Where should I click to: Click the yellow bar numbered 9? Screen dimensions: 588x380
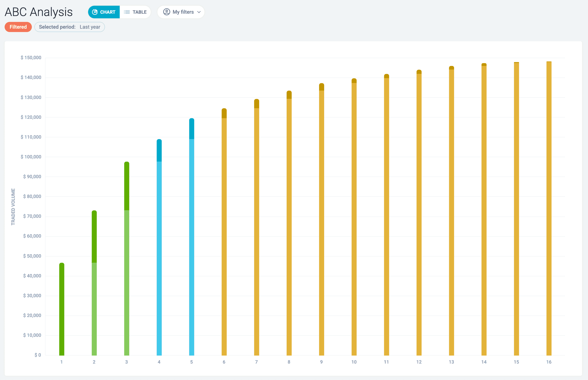(x=321, y=222)
